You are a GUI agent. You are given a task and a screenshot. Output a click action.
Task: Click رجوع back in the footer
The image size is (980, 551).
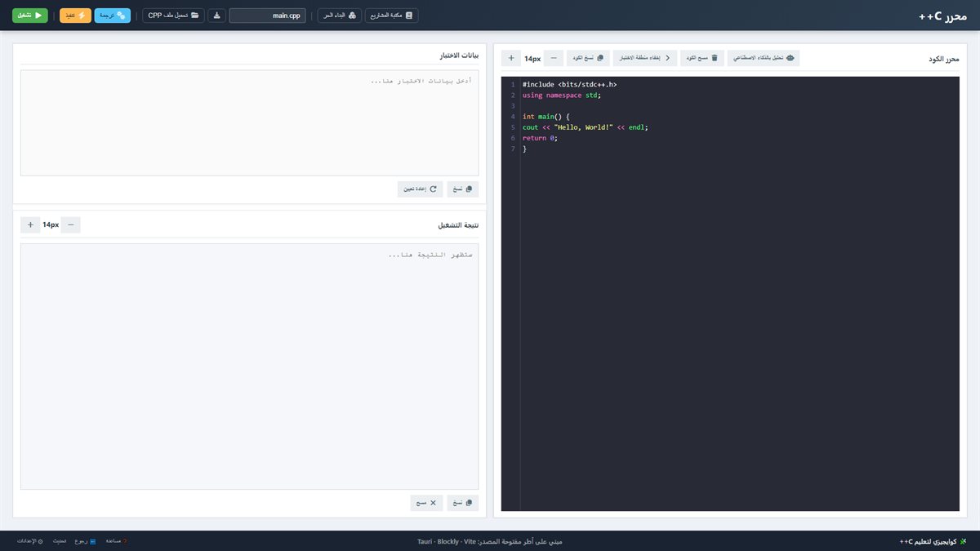[86, 541]
